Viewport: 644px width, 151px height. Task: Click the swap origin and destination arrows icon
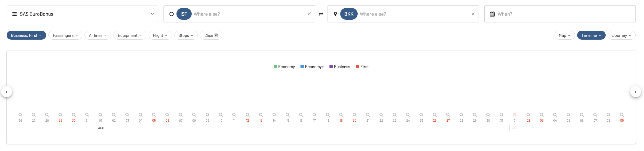[x=321, y=14]
